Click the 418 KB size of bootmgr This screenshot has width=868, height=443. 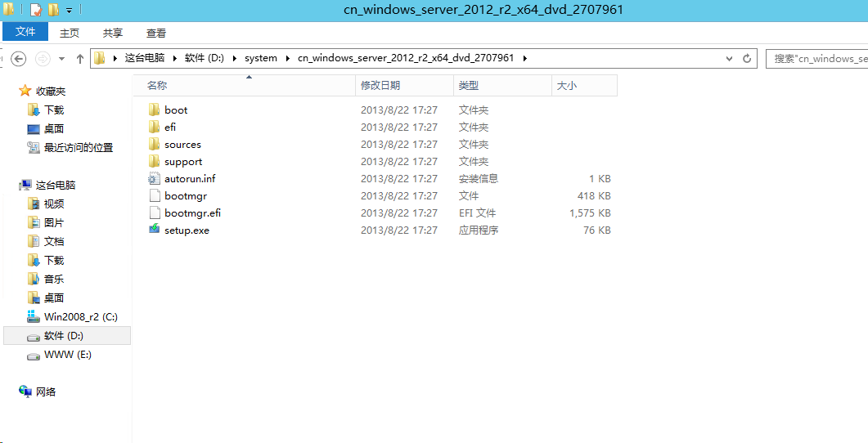pos(594,196)
